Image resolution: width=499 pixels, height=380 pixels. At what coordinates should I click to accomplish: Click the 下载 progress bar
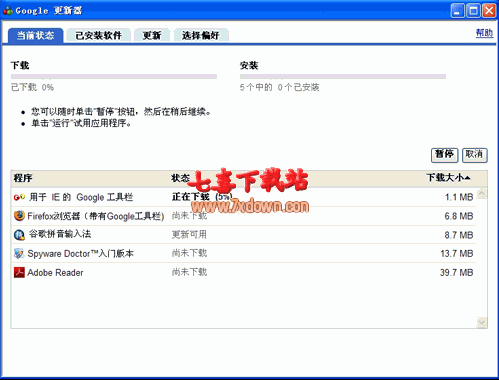click(x=114, y=77)
